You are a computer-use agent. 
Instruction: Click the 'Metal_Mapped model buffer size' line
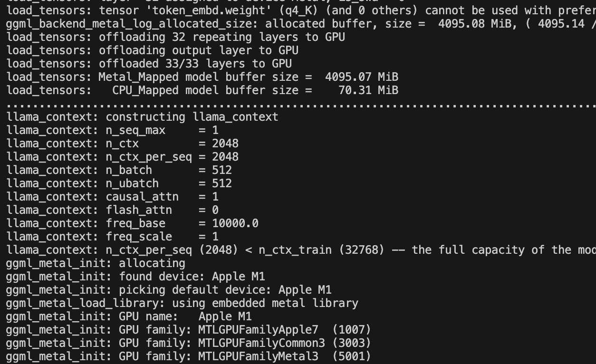tap(202, 77)
